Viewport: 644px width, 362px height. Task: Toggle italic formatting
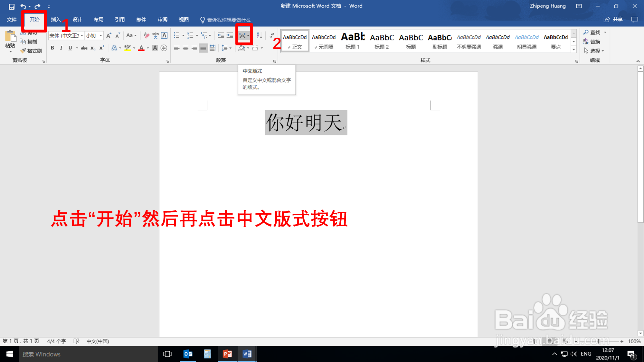[x=61, y=48]
